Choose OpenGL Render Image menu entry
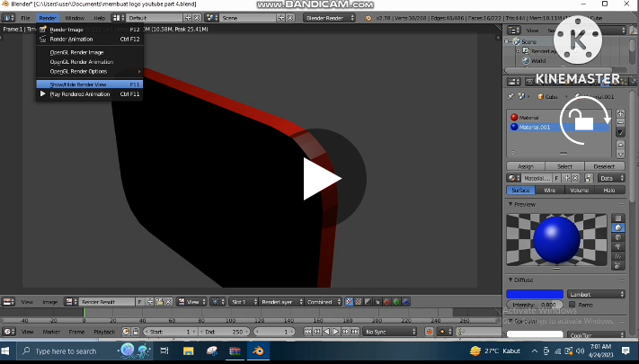The height and width of the screenshot is (364, 639). point(89,52)
